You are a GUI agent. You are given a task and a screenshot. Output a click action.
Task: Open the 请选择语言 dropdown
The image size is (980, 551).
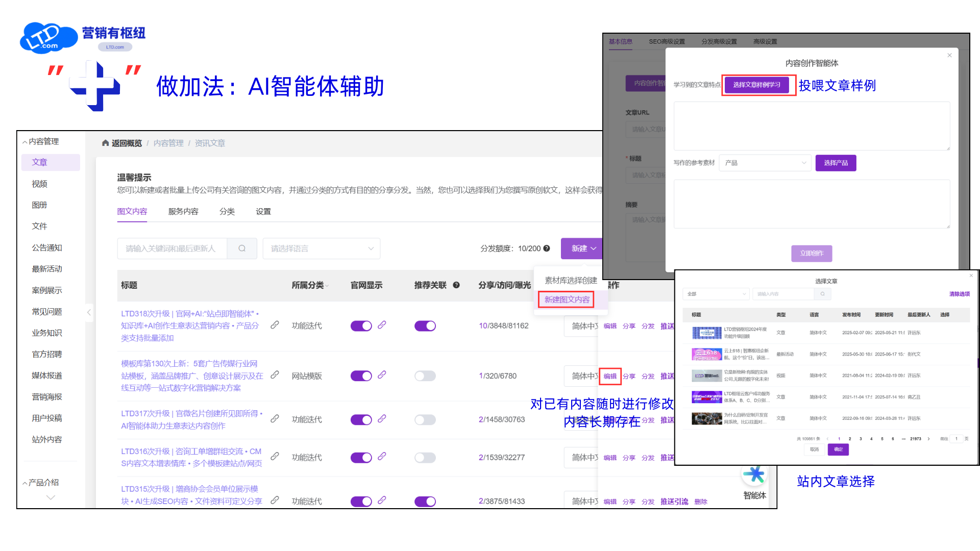click(321, 248)
